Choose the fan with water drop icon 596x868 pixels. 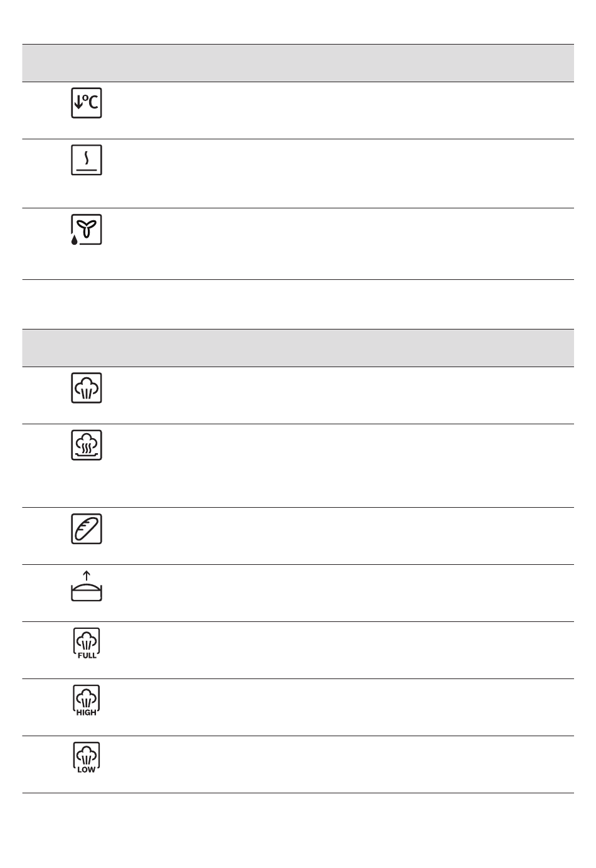[x=87, y=230]
